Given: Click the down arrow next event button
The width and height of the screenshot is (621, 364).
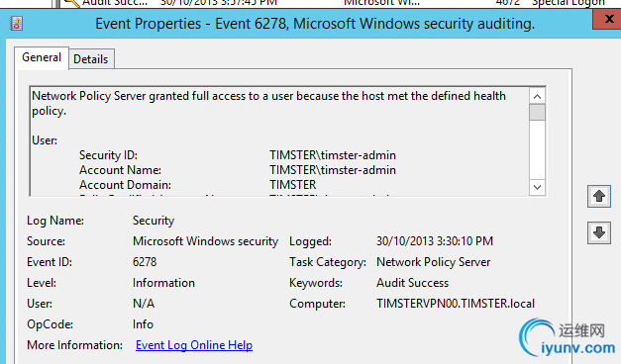Looking at the screenshot, I should 599,232.
